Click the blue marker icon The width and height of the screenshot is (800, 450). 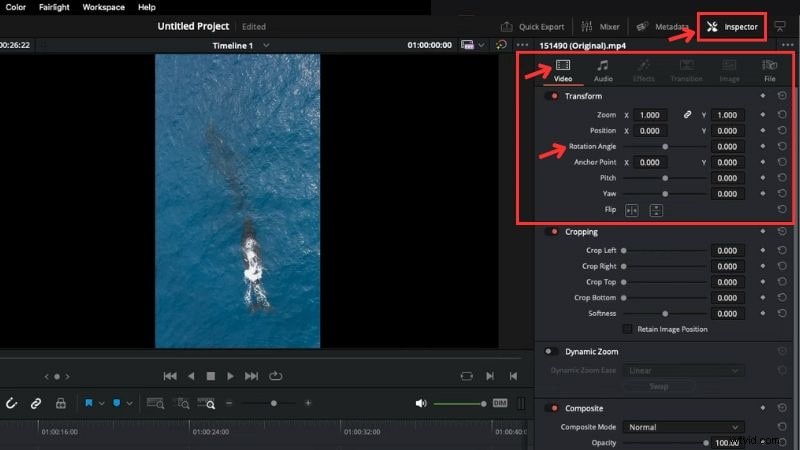pyautogui.click(x=116, y=403)
